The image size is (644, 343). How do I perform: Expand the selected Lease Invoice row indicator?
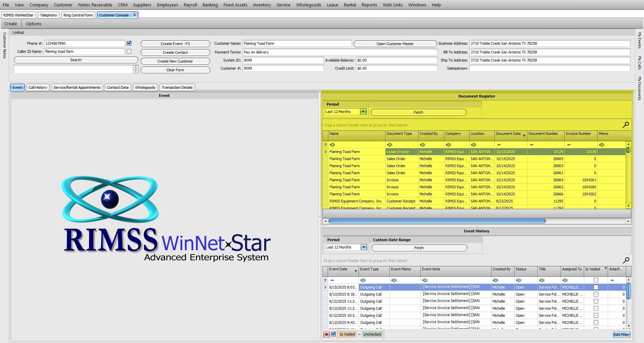pos(325,152)
